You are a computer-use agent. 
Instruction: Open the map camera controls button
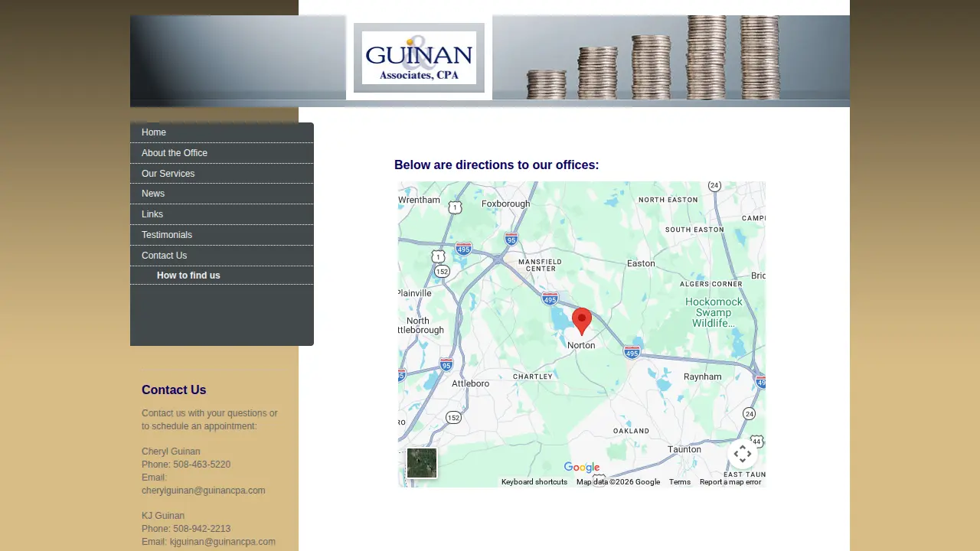tap(743, 454)
